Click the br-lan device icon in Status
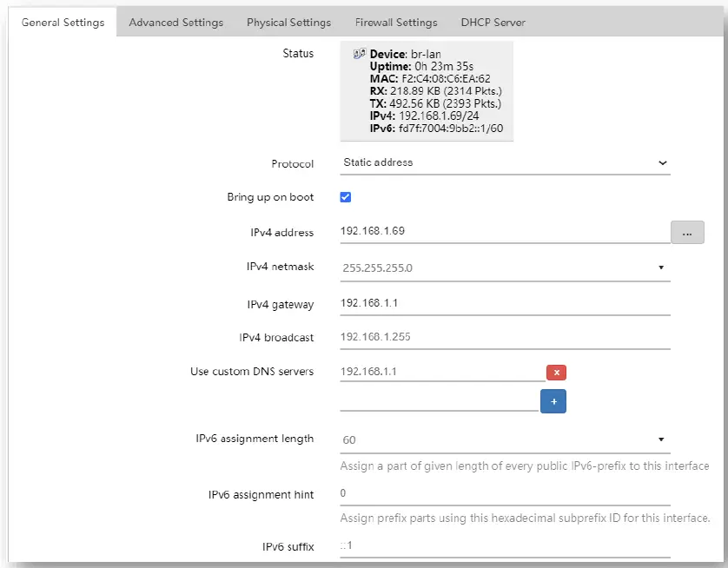Image resolution: width=728 pixels, height=568 pixels. [359, 55]
